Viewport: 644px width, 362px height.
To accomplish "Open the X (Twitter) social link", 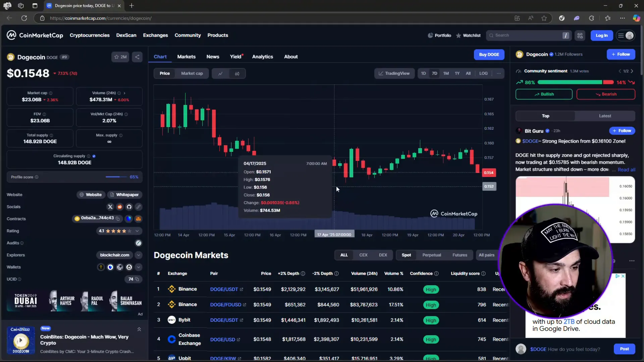I will click(110, 207).
